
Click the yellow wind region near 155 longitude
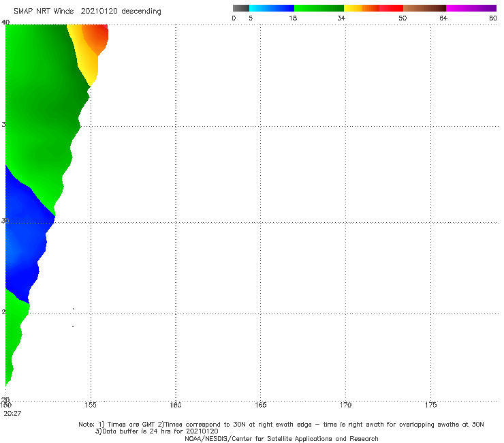point(86,58)
